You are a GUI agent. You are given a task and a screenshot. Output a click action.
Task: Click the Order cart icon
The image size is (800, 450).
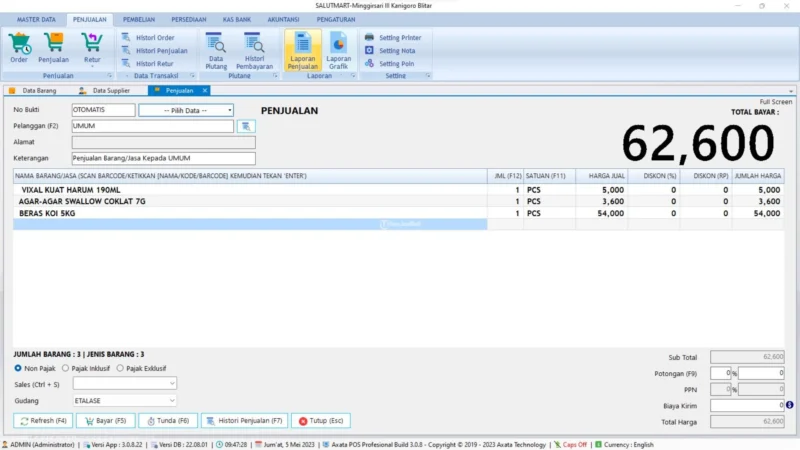[19, 44]
